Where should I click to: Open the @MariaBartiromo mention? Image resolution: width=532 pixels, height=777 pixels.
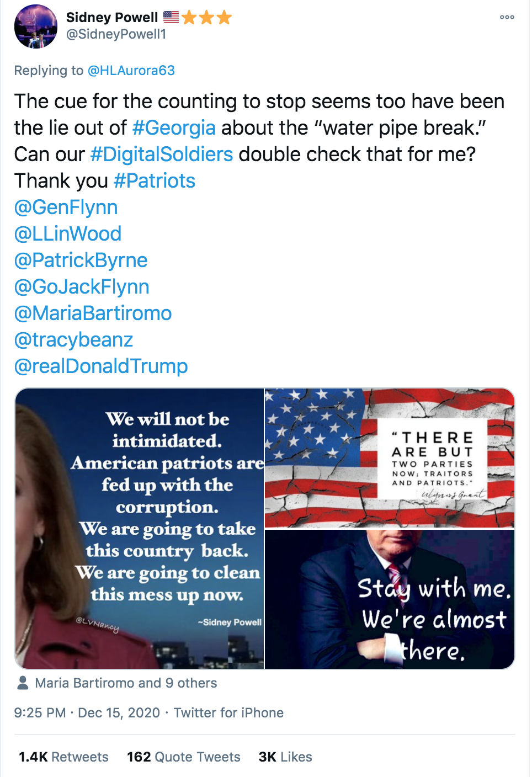click(x=93, y=313)
